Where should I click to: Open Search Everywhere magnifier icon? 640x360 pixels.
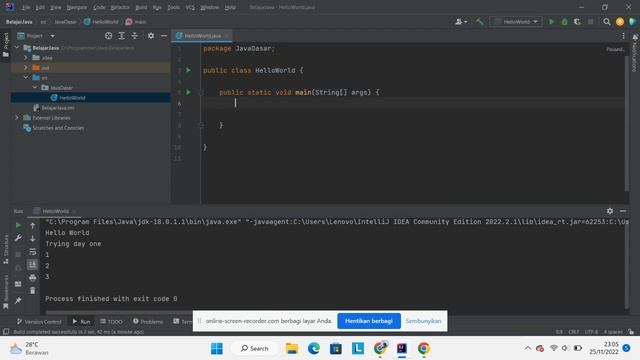(x=607, y=22)
